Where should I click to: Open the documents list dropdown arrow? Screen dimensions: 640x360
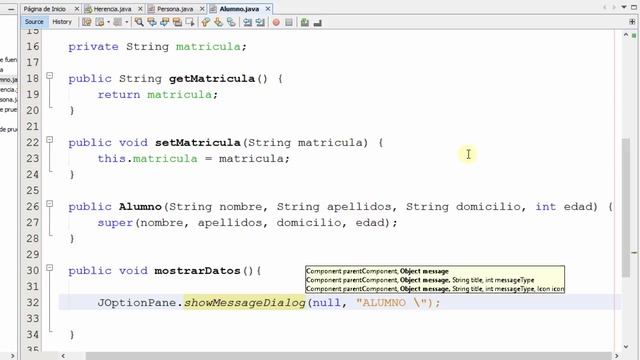(624, 7)
